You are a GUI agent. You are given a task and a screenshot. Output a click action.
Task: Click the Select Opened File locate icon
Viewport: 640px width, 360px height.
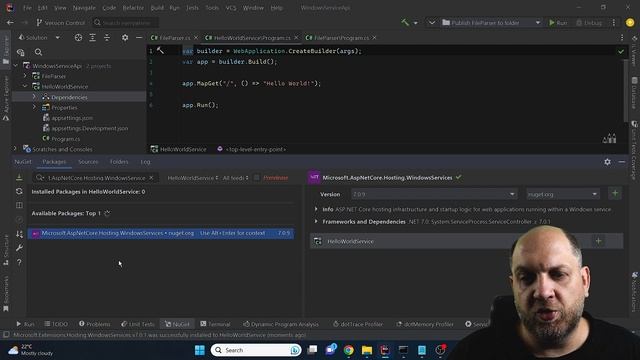78,38
